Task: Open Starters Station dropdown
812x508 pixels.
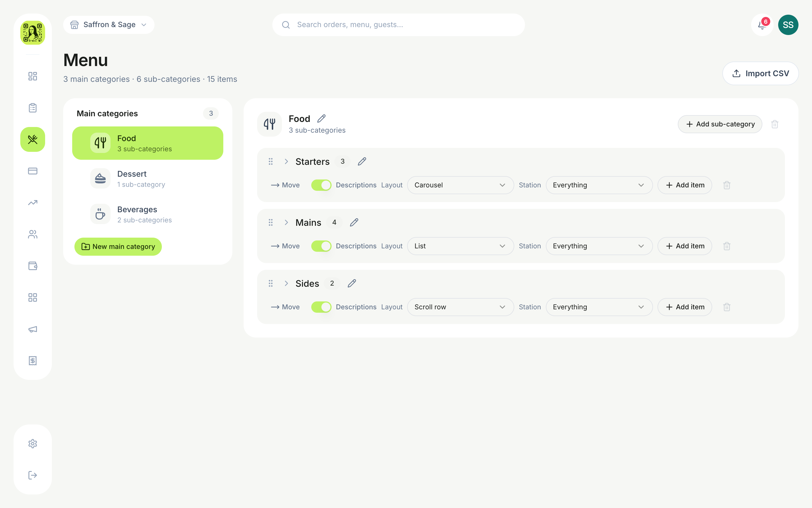Action: coord(599,185)
